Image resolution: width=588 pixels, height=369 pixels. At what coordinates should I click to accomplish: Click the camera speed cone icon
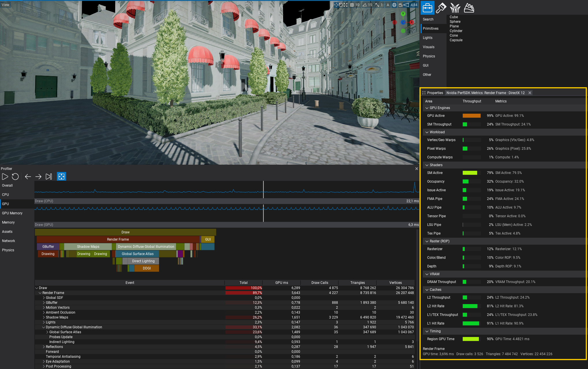pyautogui.click(x=406, y=5)
